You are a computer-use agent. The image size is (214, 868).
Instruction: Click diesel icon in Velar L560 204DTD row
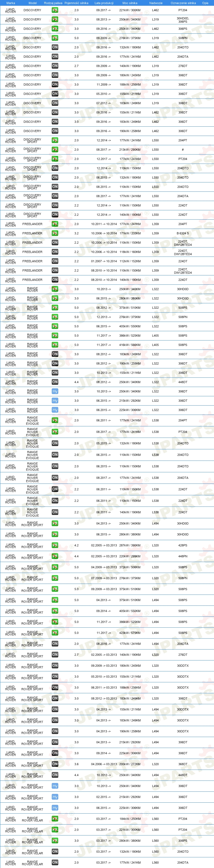[x=55, y=852]
